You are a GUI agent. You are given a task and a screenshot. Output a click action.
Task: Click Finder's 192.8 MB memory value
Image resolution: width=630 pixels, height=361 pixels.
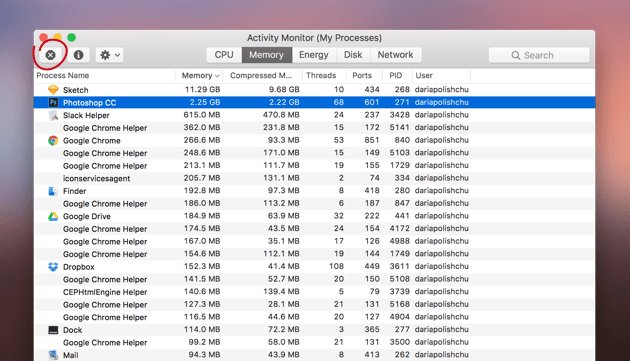click(202, 191)
